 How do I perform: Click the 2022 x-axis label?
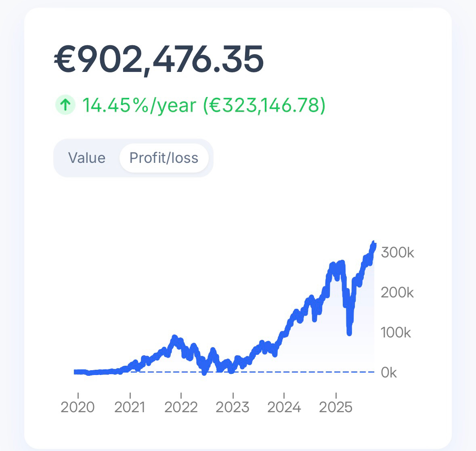(x=181, y=407)
